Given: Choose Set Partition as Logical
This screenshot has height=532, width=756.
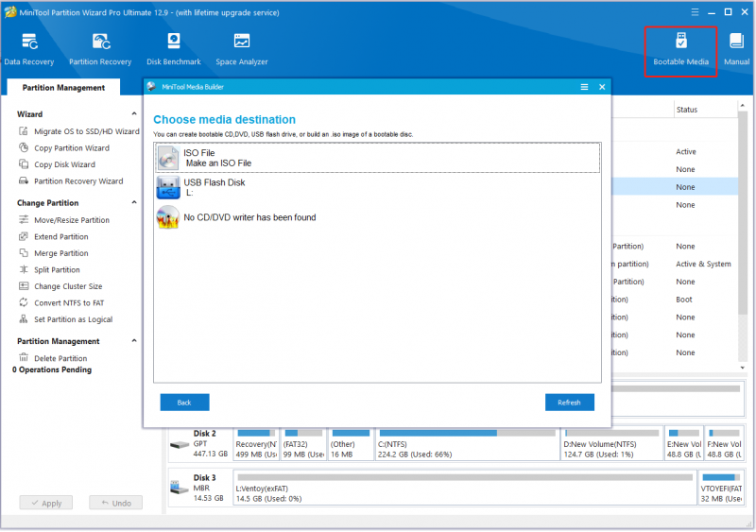Looking at the screenshot, I should pyautogui.click(x=65, y=319).
